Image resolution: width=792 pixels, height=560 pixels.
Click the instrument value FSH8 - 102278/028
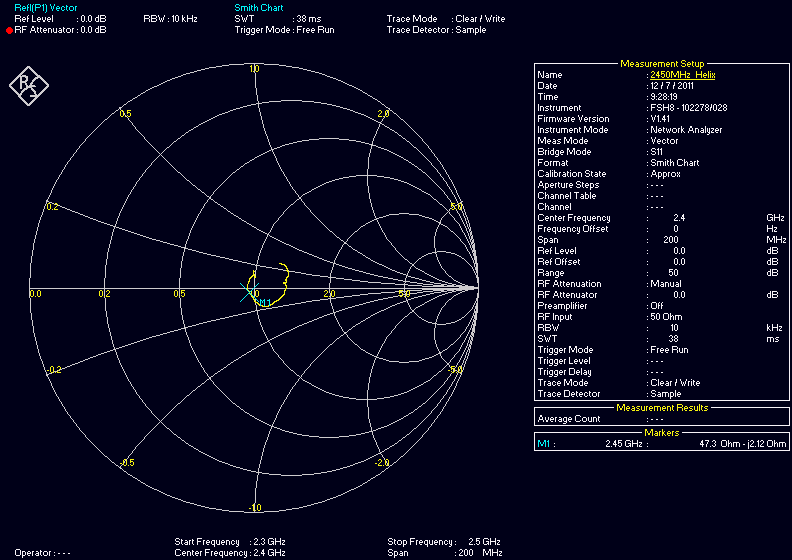[x=688, y=108]
